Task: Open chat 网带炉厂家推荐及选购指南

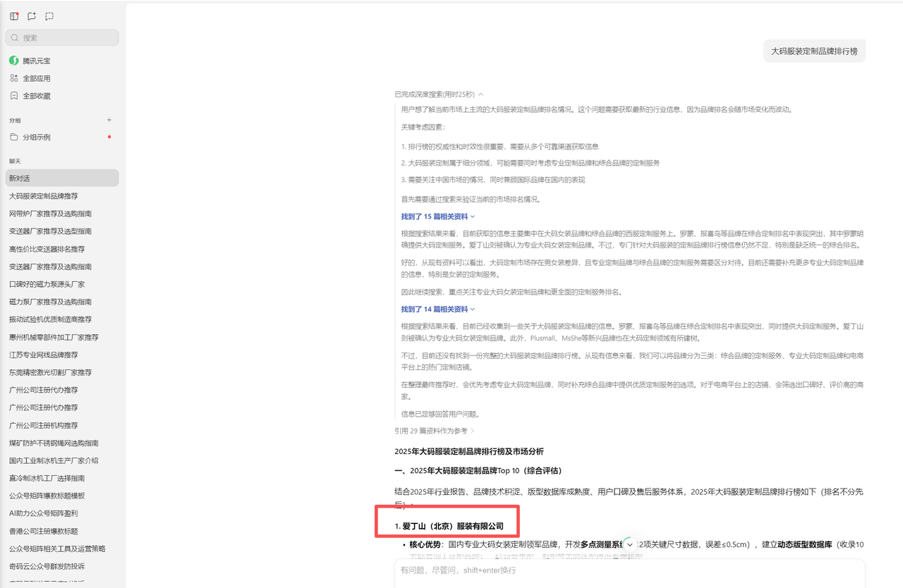Action: click(50, 214)
